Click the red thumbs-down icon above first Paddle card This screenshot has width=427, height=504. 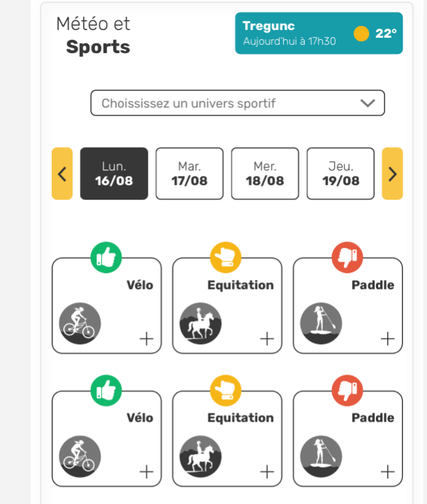coord(347,257)
